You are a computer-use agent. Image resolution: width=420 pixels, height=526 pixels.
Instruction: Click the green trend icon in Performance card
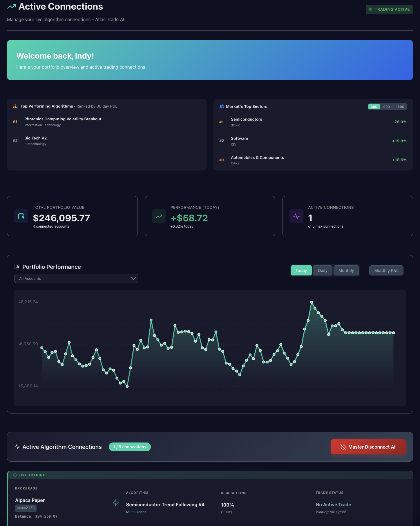(x=159, y=216)
